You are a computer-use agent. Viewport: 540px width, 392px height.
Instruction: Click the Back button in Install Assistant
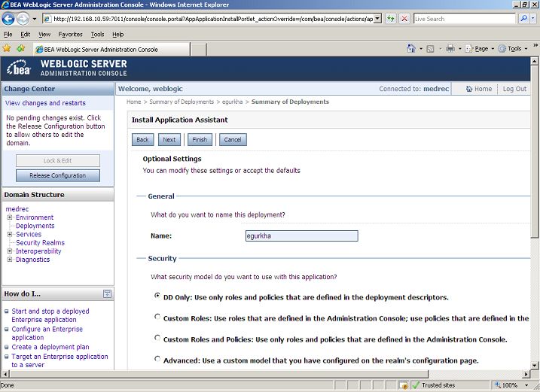point(142,140)
